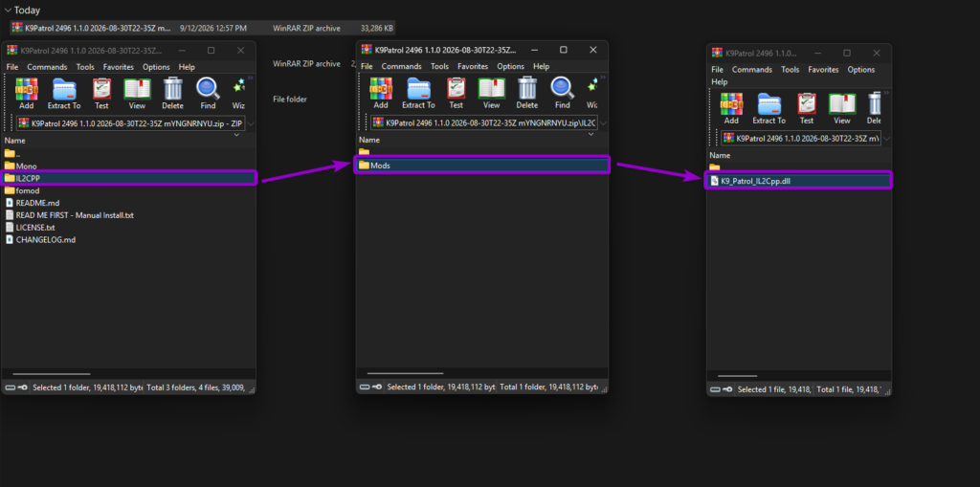Select parent folder entry in left window
This screenshot has height=487, width=980.
12,154
